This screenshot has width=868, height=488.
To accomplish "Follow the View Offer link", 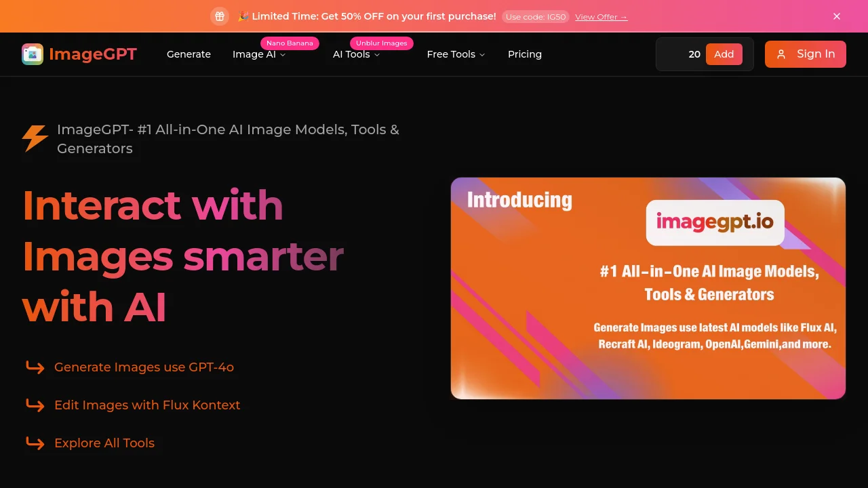I will 601,17.
